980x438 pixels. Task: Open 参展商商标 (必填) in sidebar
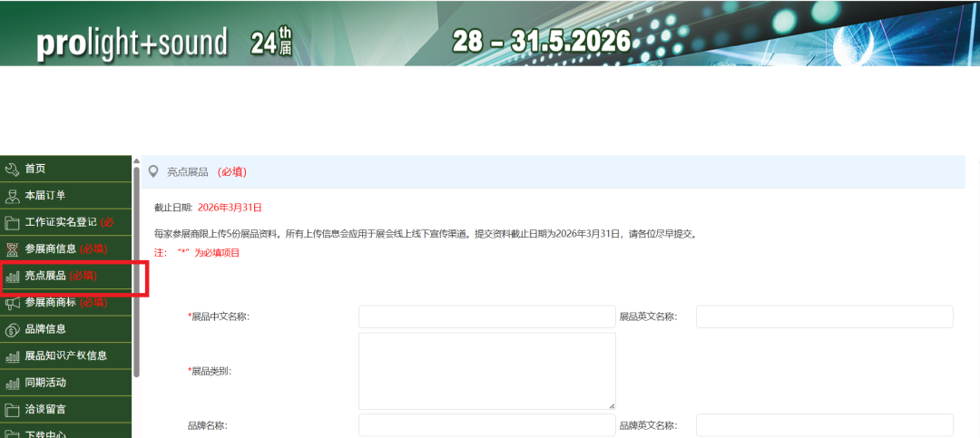click(65, 302)
